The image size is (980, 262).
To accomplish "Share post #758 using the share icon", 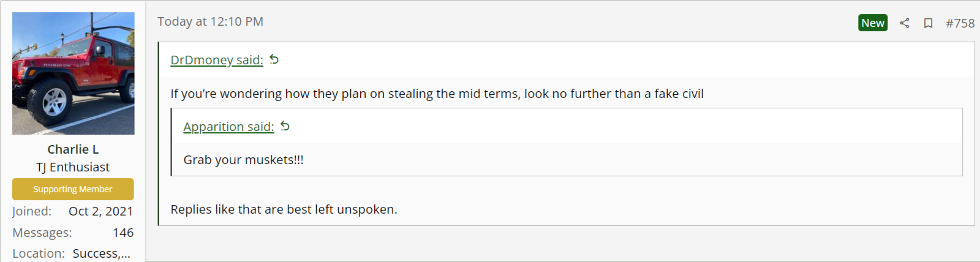I will (x=904, y=23).
